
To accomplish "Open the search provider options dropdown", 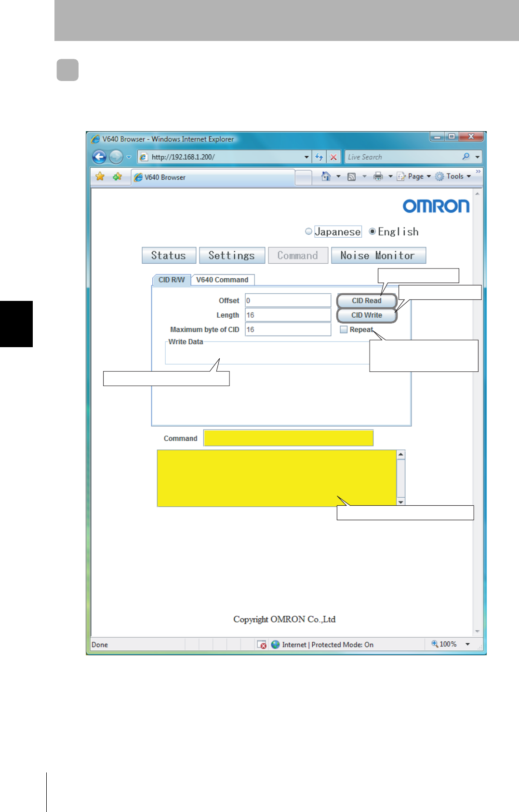I will click(x=478, y=157).
